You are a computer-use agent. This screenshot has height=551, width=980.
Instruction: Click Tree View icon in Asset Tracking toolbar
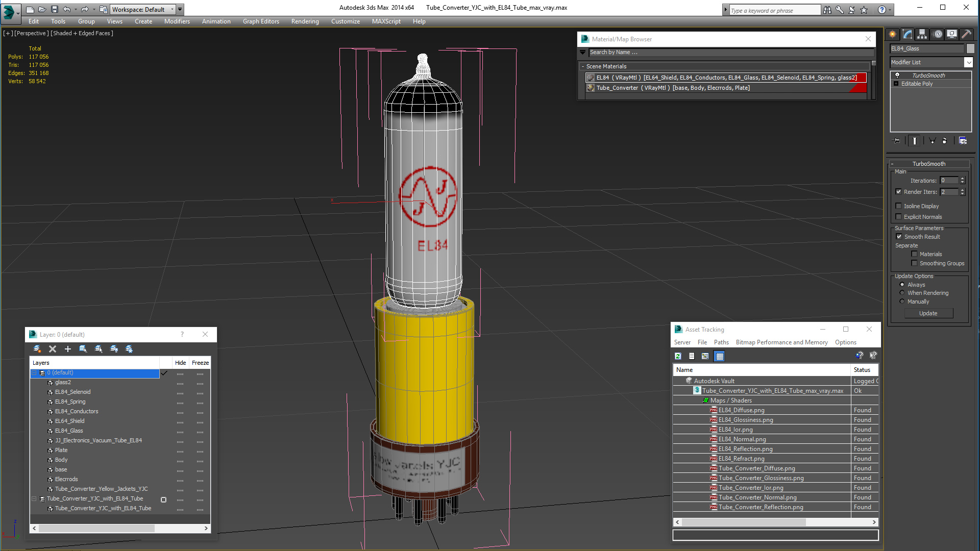click(x=705, y=356)
